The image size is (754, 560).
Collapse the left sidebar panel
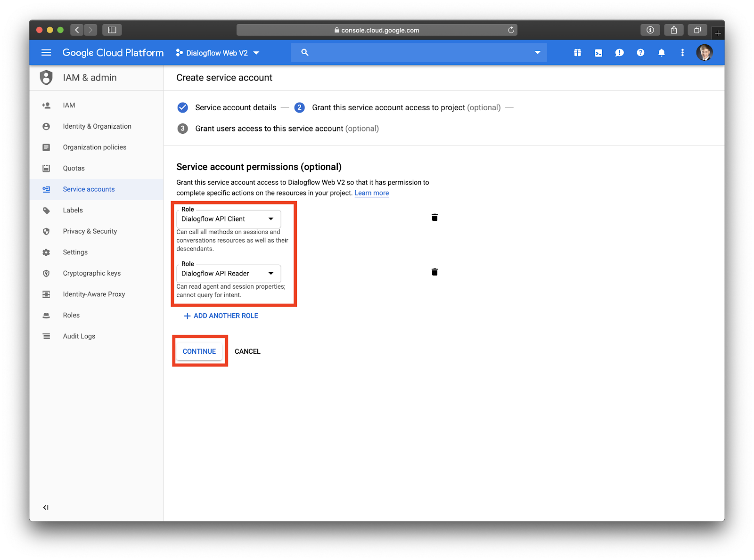[x=46, y=507]
